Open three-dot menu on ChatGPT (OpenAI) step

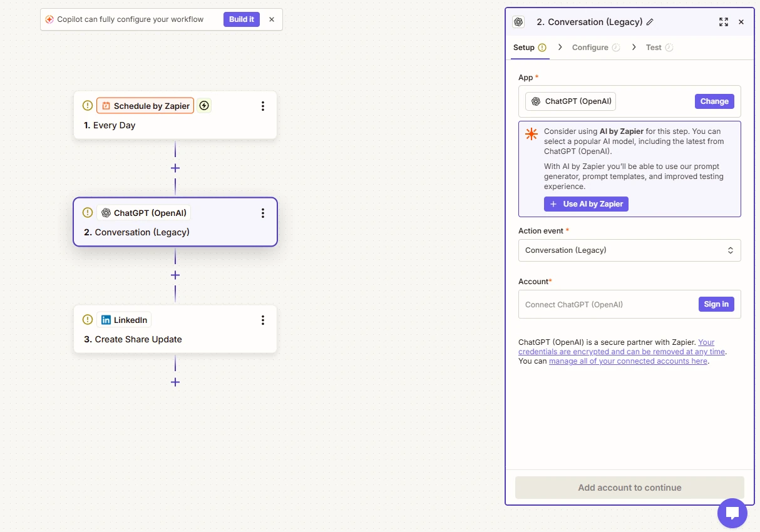tap(263, 213)
